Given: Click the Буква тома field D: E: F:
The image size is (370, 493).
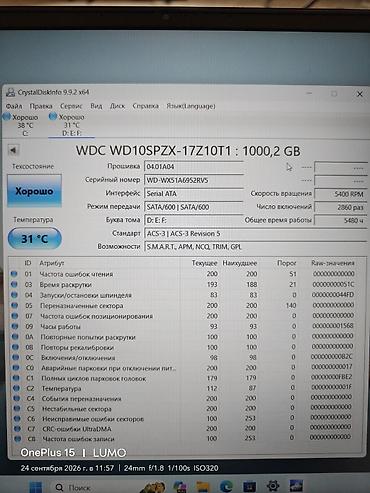Looking at the screenshot, I should pyautogui.click(x=194, y=220).
